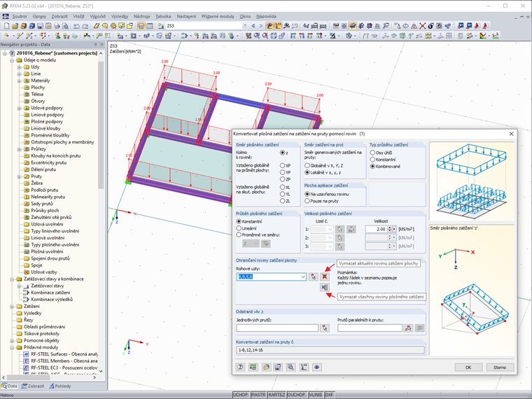Screen dimensions: 532x399
Task: Click the load saved settings folder icon in dialog
Action: [266, 367]
